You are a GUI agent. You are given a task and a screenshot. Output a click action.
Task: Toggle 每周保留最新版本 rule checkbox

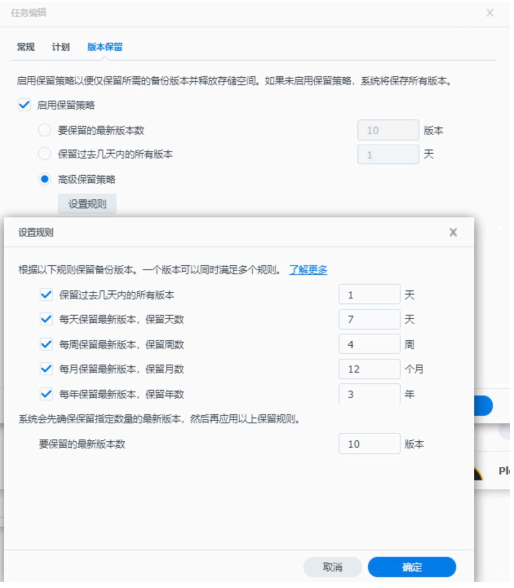46,344
